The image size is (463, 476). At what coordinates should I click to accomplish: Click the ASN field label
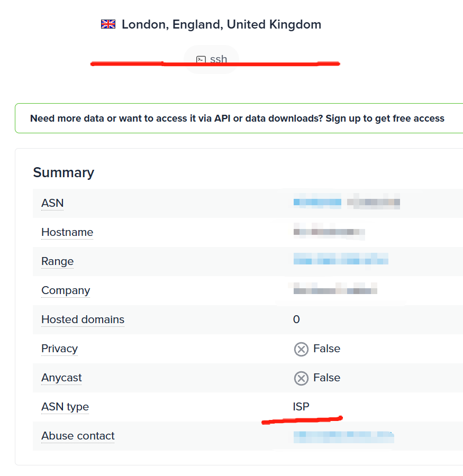(52, 203)
